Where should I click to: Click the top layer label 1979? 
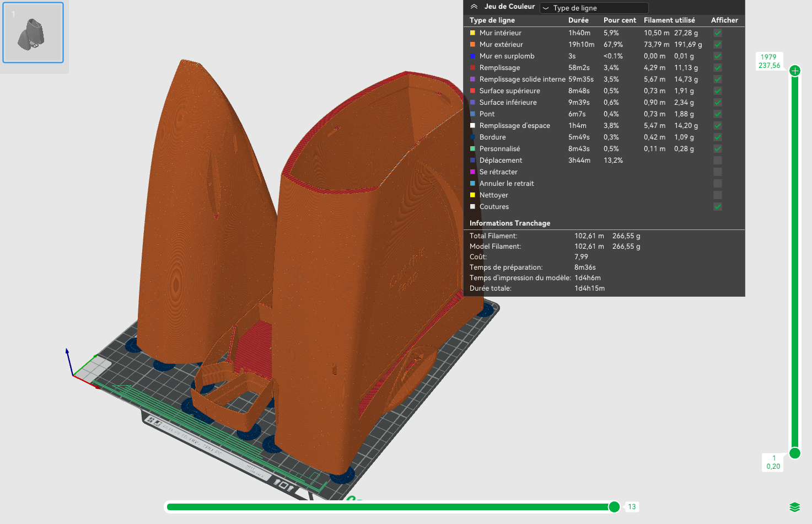tap(768, 57)
